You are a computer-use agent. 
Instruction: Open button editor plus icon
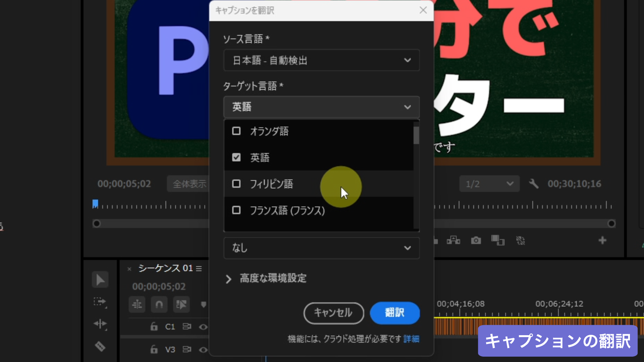(x=602, y=240)
